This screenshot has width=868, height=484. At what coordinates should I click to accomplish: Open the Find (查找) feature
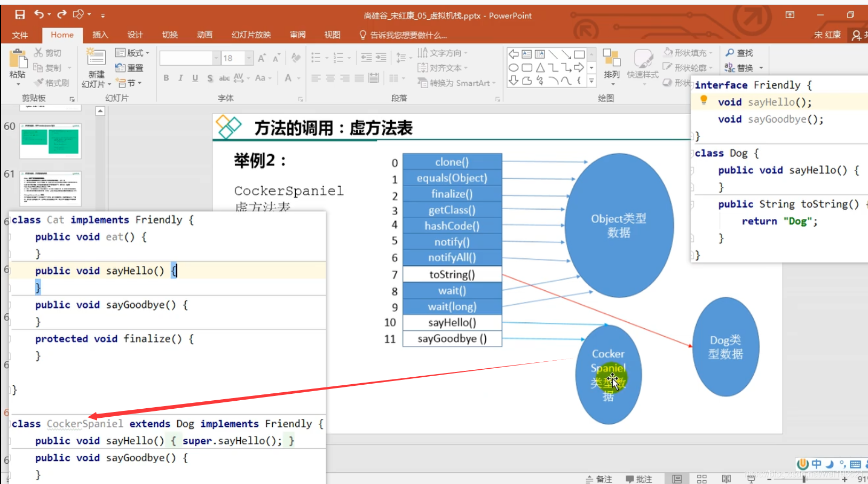(x=739, y=53)
